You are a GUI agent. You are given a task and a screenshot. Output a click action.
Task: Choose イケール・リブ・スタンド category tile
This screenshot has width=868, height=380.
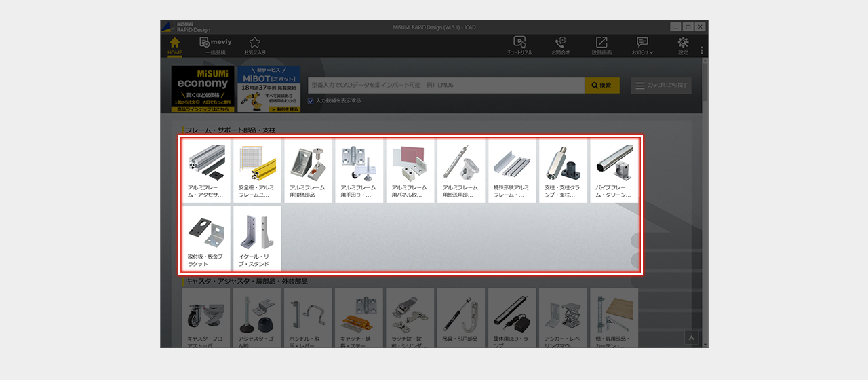[x=257, y=238]
